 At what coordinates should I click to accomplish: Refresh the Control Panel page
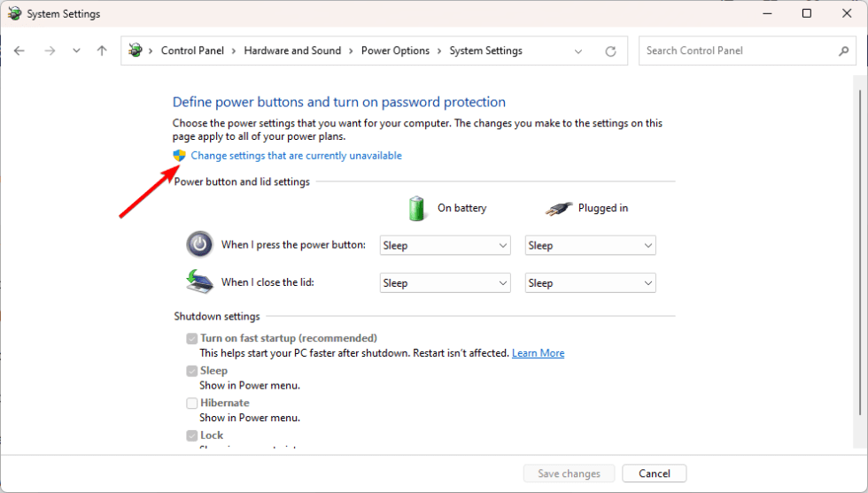pos(610,51)
